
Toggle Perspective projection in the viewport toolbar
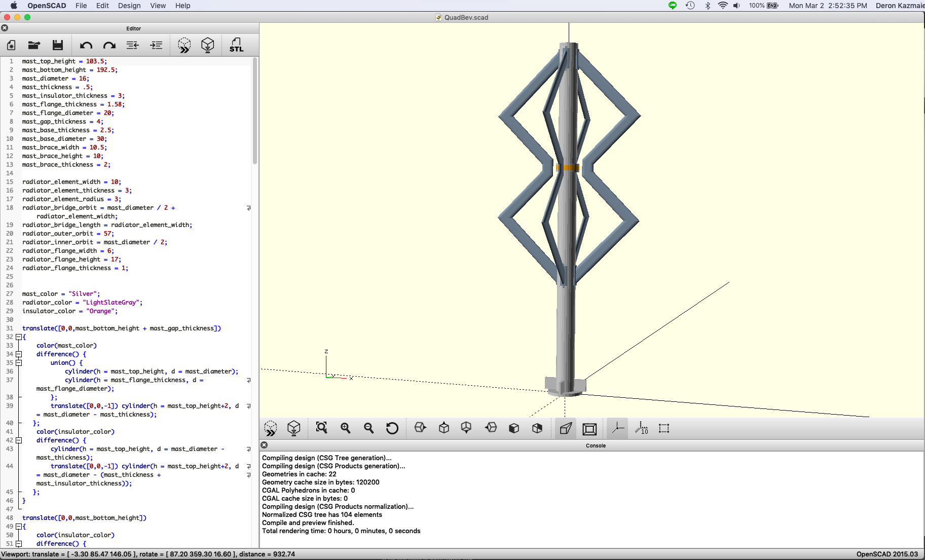[x=566, y=428]
